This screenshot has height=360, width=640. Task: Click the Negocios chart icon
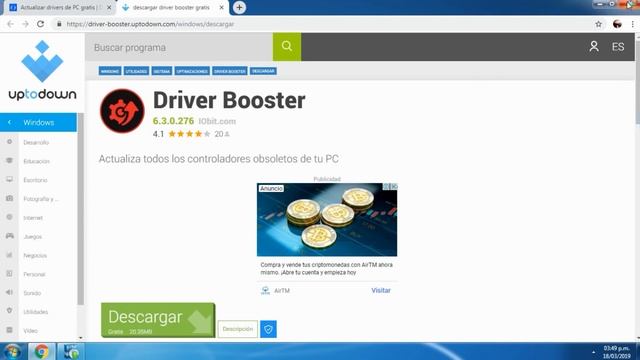(9, 255)
